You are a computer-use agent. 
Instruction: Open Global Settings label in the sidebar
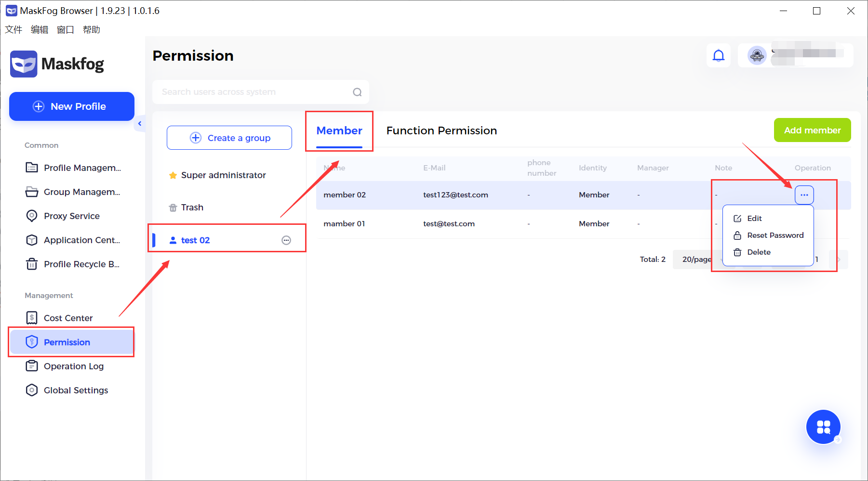click(76, 390)
